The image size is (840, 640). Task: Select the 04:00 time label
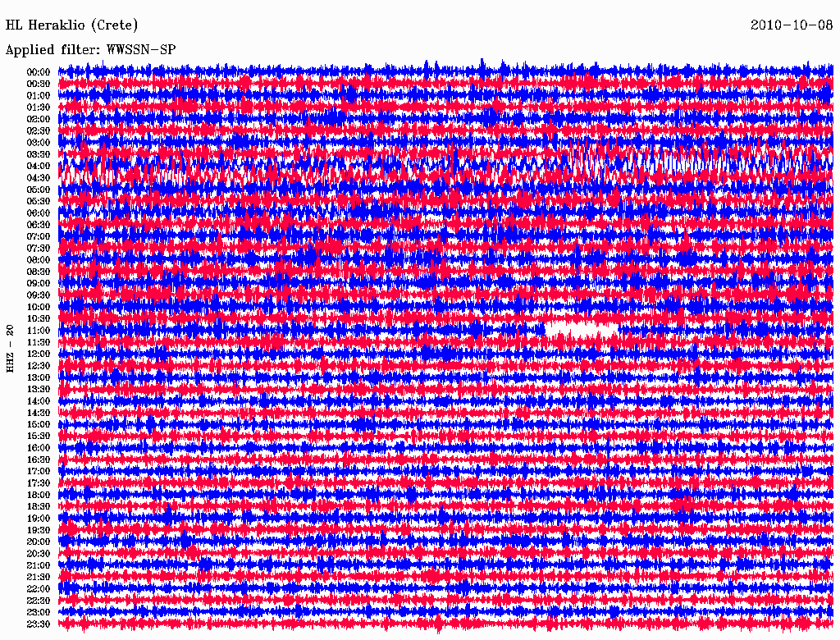tap(39, 167)
